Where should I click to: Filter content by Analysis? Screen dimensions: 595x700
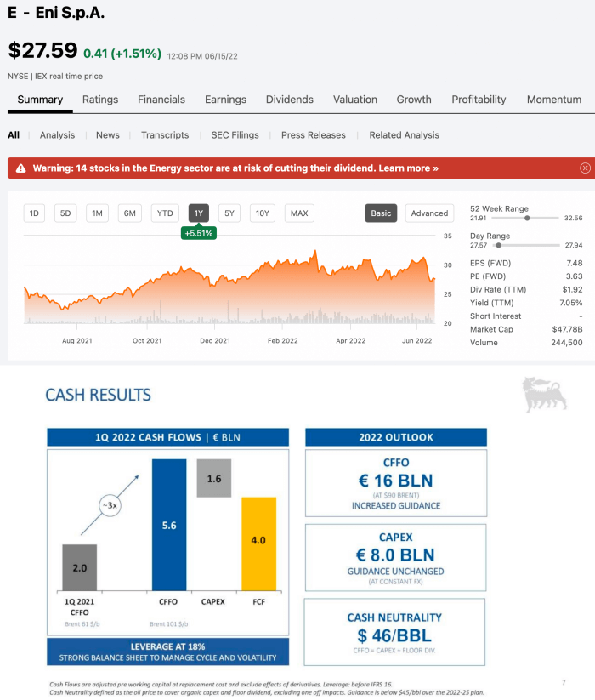tap(57, 135)
